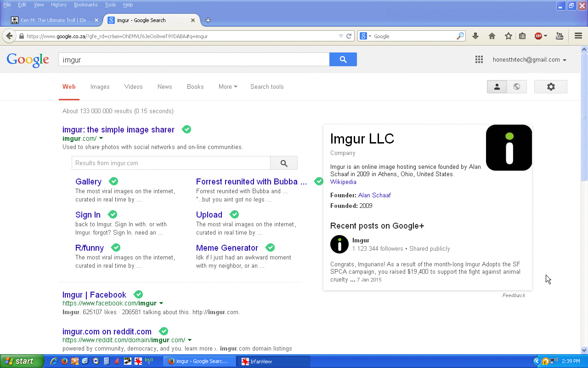The width and height of the screenshot is (588, 368).
Task: Open 'imgur: the simple image sharer' result
Action: pos(119,130)
